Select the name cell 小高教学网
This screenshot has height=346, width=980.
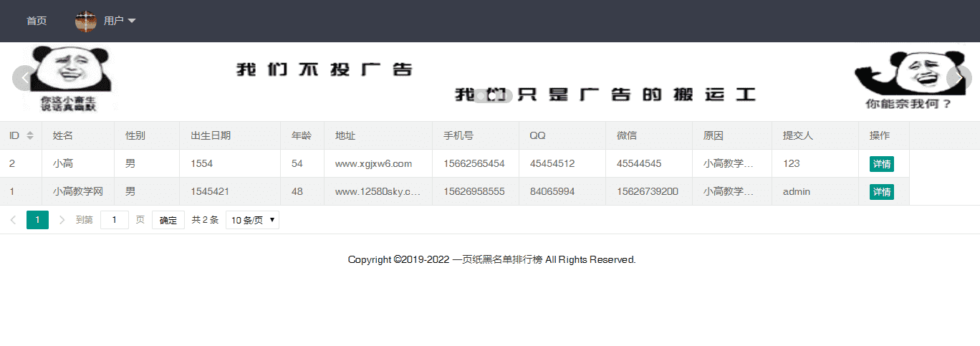pyautogui.click(x=78, y=191)
